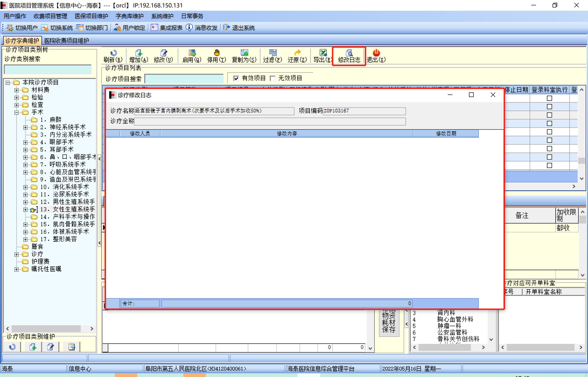The width and height of the screenshot is (588, 377).
Task: Collapse the 手术 tree folder
Action: tap(17, 113)
